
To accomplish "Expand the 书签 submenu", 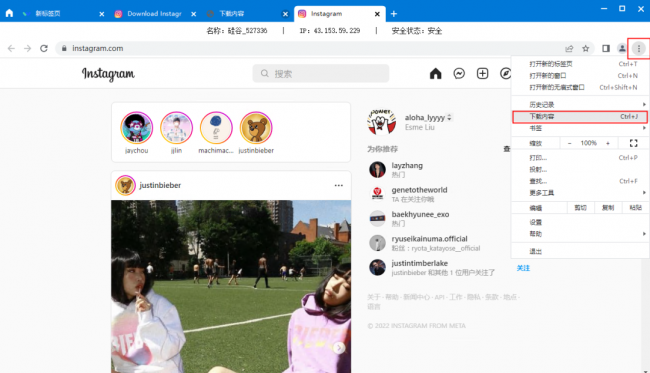I will tap(580, 128).
